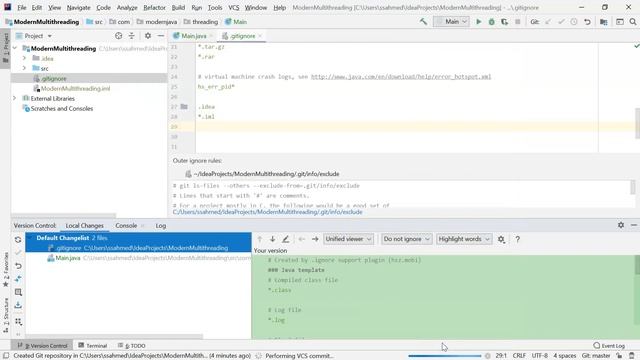Screen dimensions: 640x360
Task: Click the Git rollback icon
Action: [587, 22]
